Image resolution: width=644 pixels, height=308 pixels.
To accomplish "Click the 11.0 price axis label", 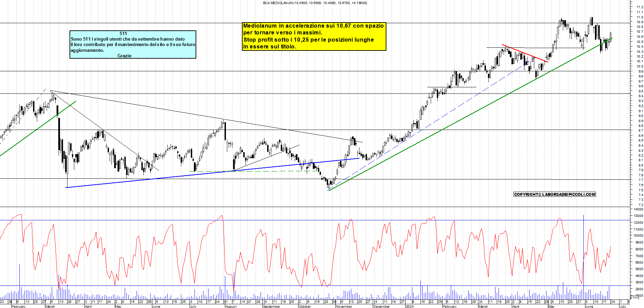I will pyautogui.click(x=640, y=17).
